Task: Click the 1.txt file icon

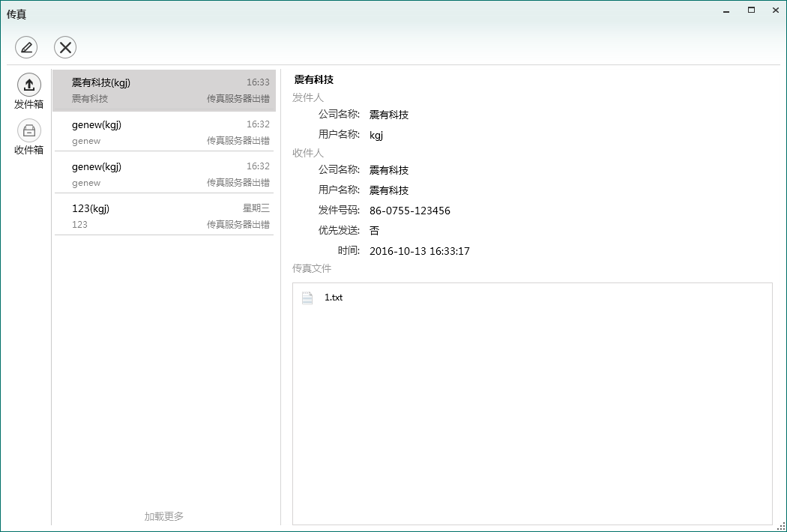Action: coord(307,297)
